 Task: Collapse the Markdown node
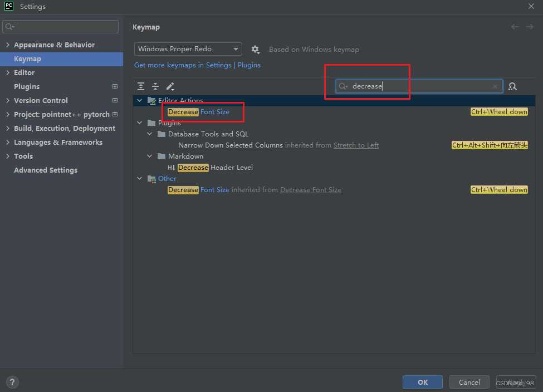[150, 156]
